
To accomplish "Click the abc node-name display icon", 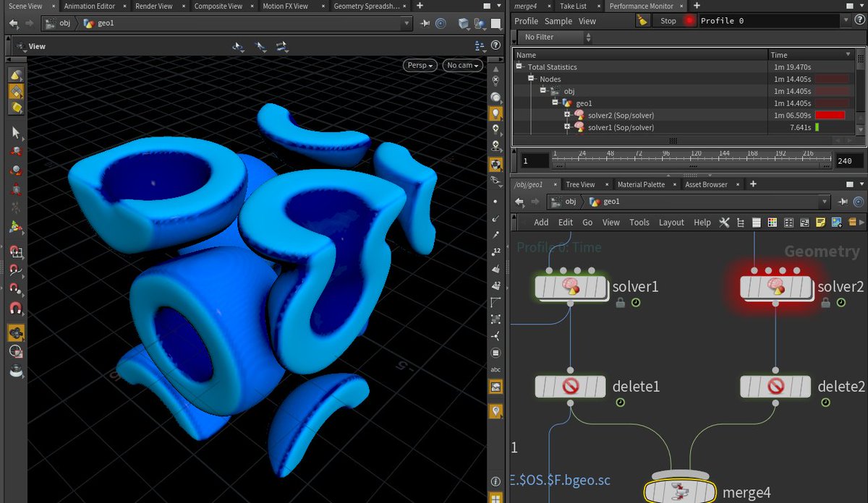I will pyautogui.click(x=495, y=369).
